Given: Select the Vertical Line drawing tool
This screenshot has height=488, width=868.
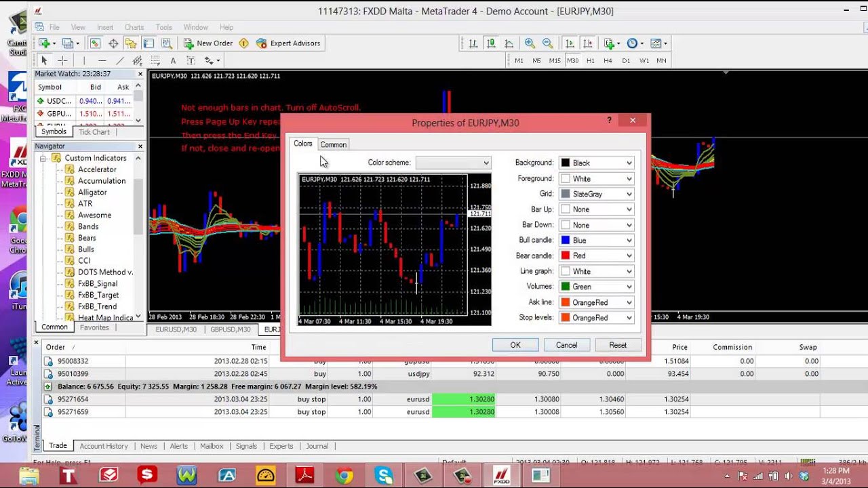Looking at the screenshot, I should pyautogui.click(x=85, y=60).
